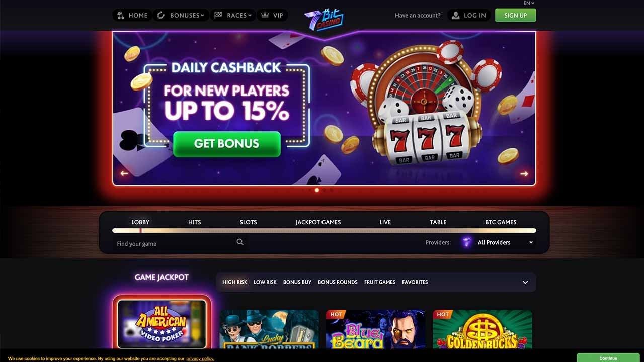This screenshot has width=644, height=362.
Task: Click the green Get Bonus button
Action: click(226, 144)
